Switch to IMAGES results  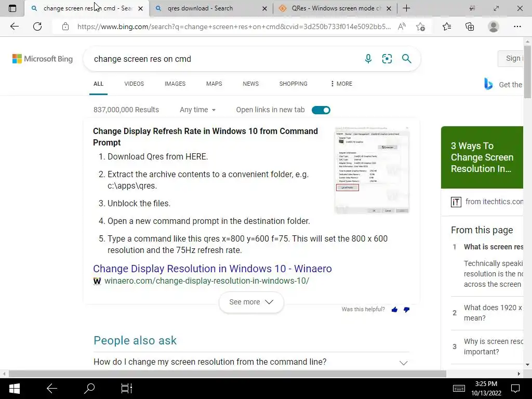175,84
